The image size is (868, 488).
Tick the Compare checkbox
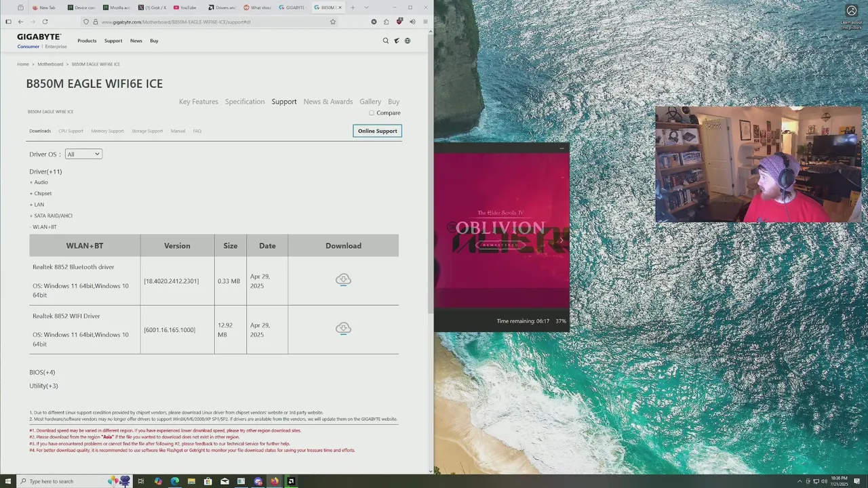(x=372, y=113)
